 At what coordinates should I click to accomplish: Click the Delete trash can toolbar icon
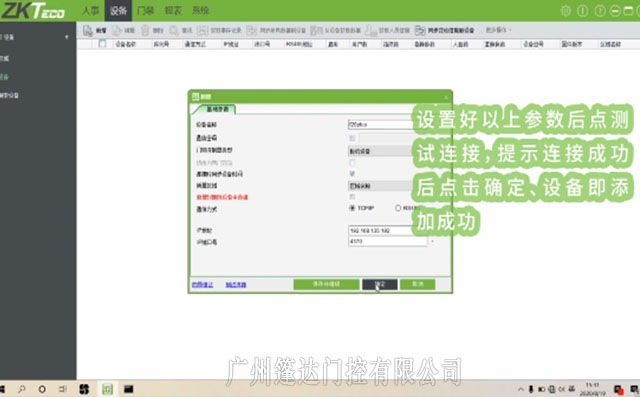pos(145,31)
